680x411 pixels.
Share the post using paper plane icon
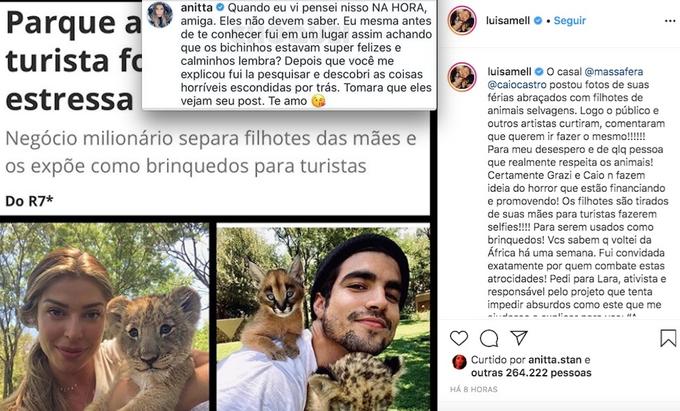coord(519,337)
